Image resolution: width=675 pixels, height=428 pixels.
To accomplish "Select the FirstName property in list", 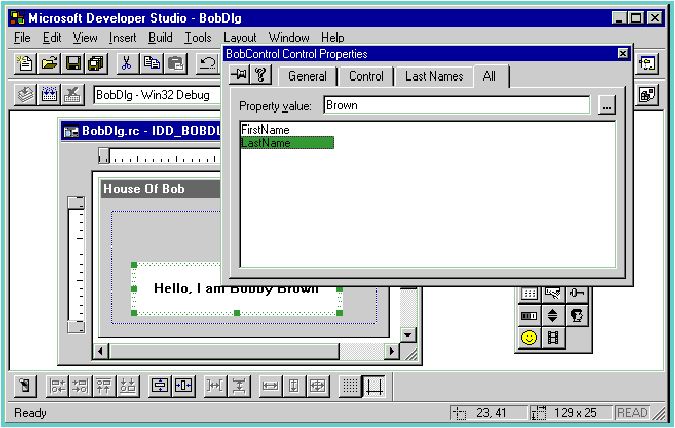I will click(265, 129).
